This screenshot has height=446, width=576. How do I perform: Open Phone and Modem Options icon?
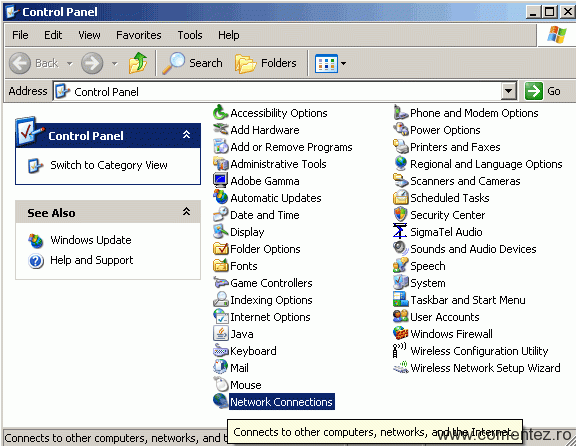pyautogui.click(x=400, y=112)
